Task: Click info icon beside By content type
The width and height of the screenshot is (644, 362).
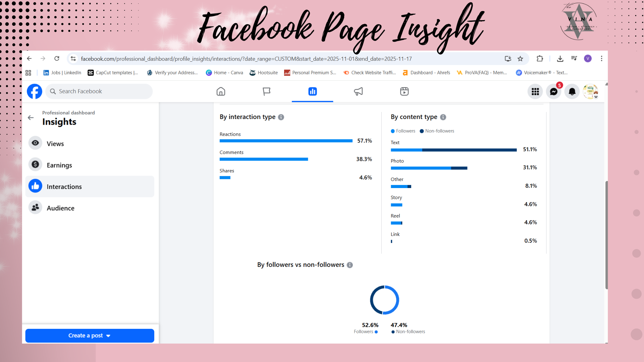Action: point(443,117)
